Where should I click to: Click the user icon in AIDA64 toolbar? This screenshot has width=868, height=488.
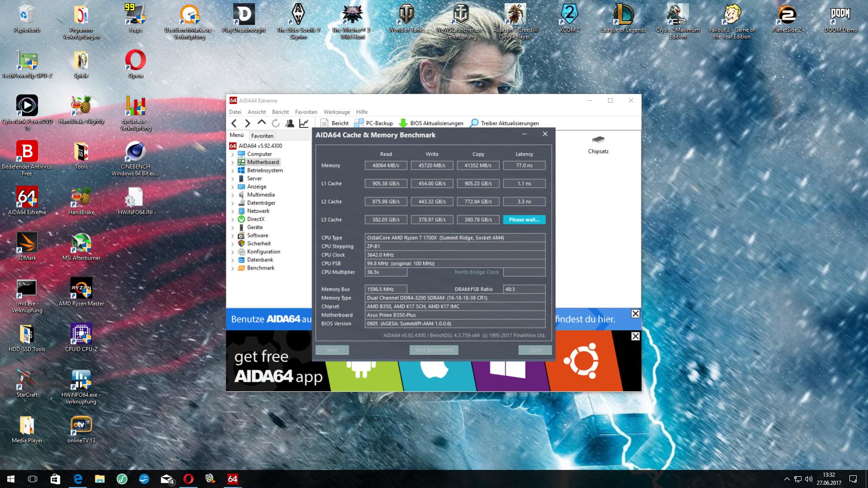point(289,123)
